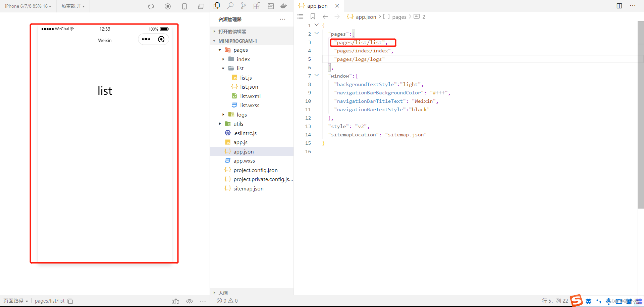Click the list text in simulator

(105, 91)
